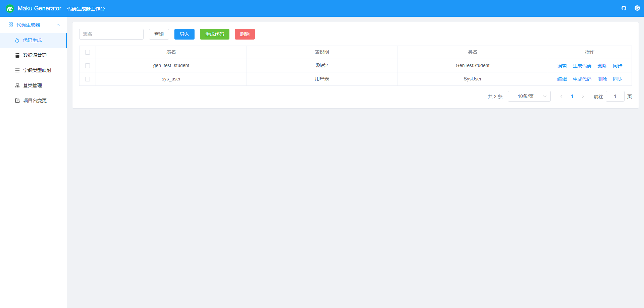Click the SysUser class name cell
This screenshot has height=308, width=644.
tap(473, 79)
